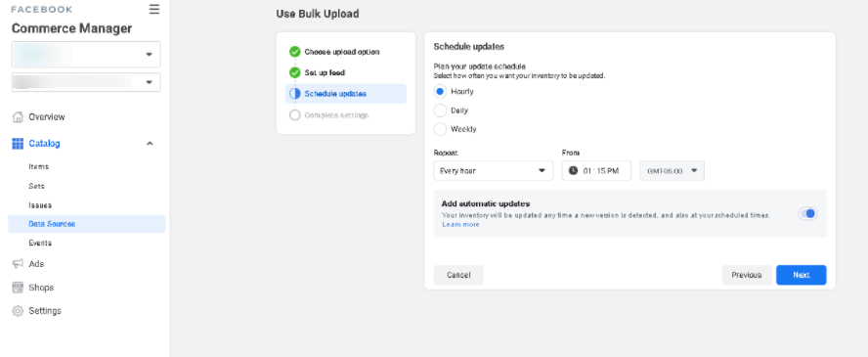Select the Daily radio button
The image size is (868, 357).
pyautogui.click(x=440, y=111)
